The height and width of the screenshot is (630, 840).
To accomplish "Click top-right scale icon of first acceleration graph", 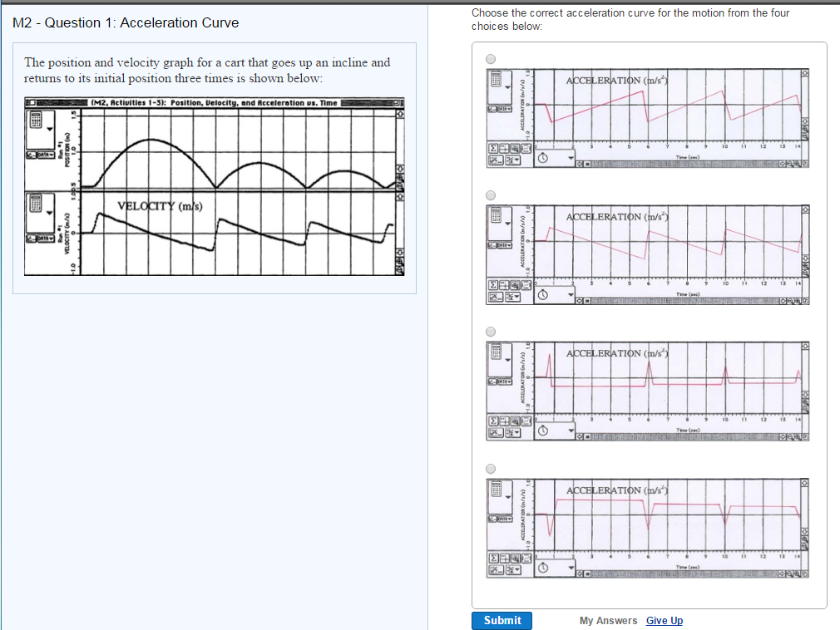I will click(804, 73).
